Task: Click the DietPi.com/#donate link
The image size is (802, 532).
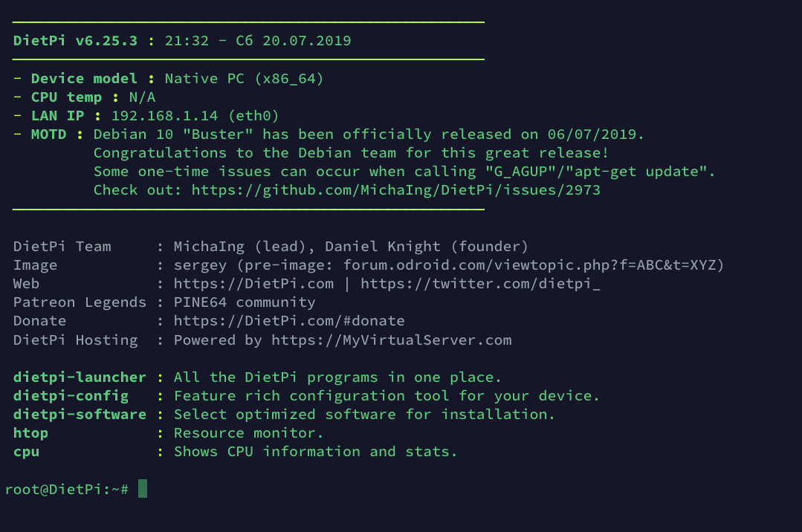Action: pos(289,321)
